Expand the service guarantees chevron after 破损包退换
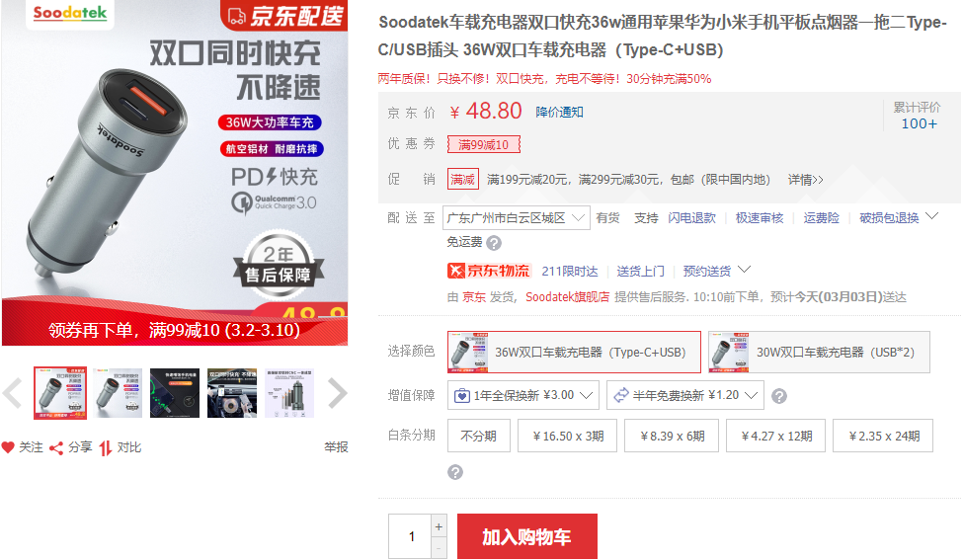Screen dimensions: 963x560 click(x=931, y=216)
